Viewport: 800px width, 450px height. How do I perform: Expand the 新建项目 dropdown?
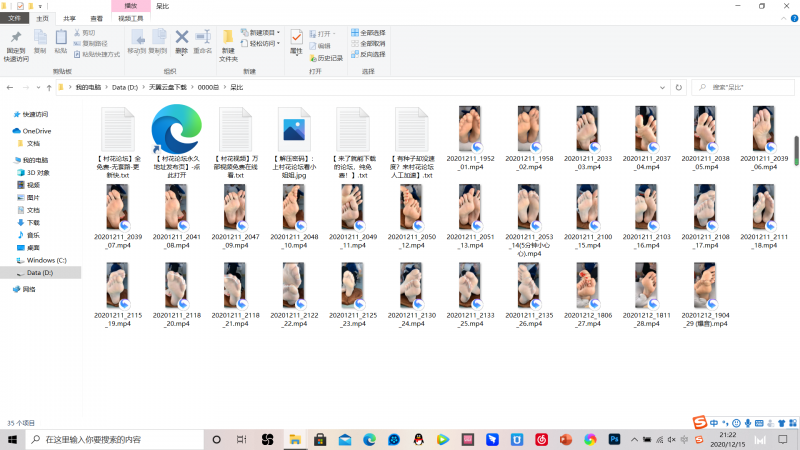tap(263, 33)
